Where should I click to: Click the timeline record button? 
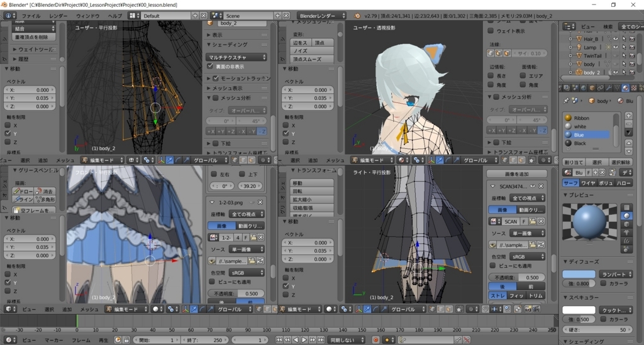click(376, 340)
